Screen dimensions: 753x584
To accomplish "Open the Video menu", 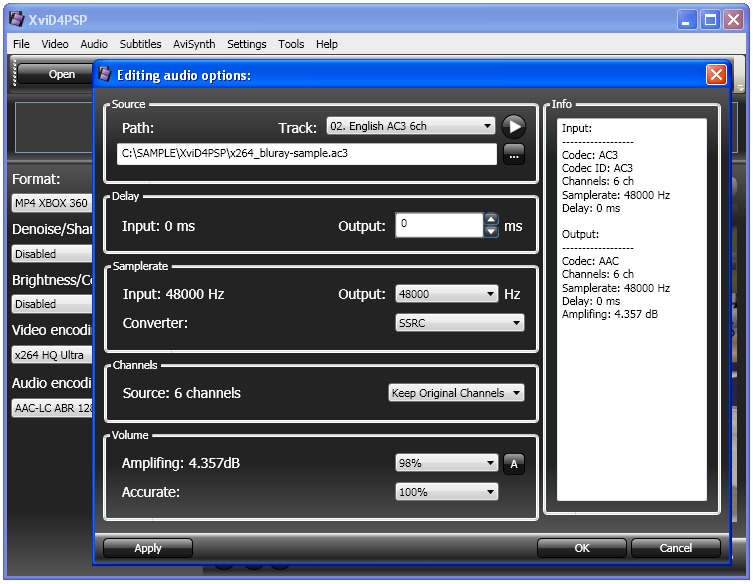I will (x=55, y=44).
